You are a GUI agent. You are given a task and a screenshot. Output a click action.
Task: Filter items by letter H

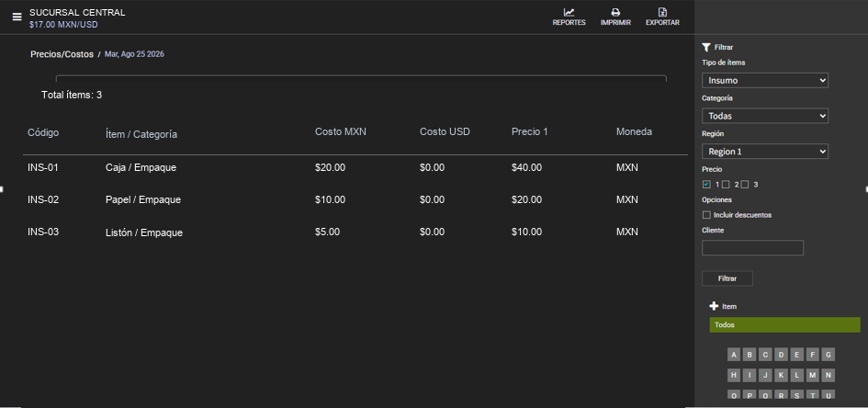[x=734, y=375]
